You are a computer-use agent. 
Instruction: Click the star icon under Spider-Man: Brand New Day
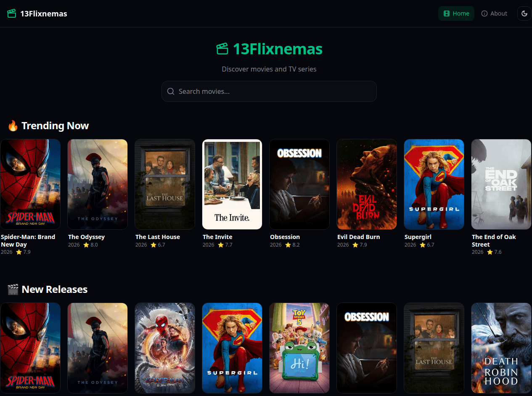coord(19,252)
